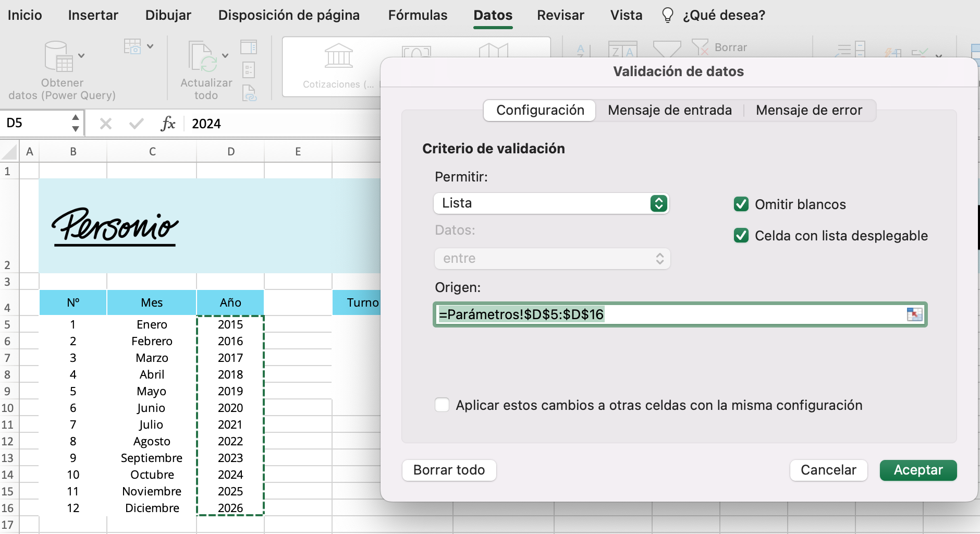The image size is (980, 534).
Task: Switch to Mensaje de error tab
Action: click(809, 110)
